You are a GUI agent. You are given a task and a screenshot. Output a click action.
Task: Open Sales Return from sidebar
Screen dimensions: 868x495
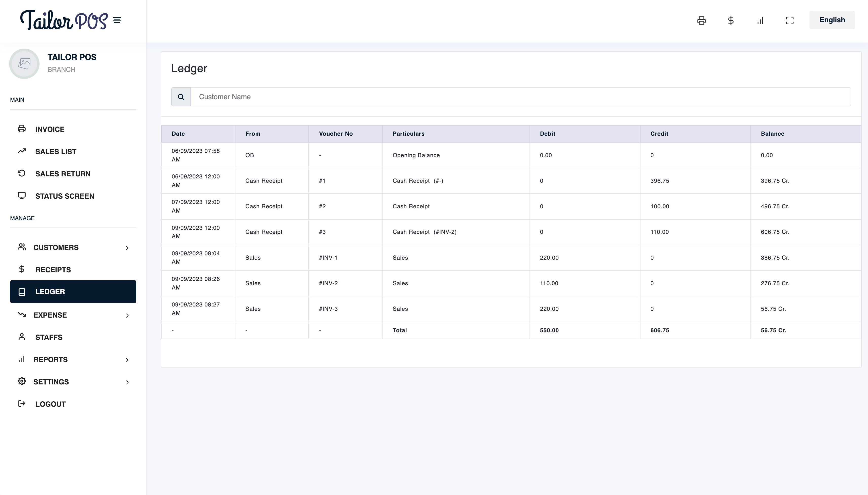pyautogui.click(x=63, y=174)
